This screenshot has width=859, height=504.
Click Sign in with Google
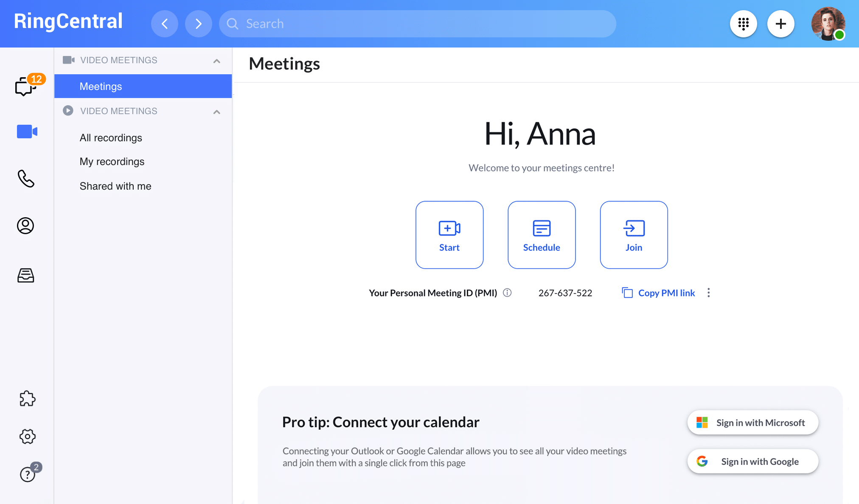tap(752, 461)
